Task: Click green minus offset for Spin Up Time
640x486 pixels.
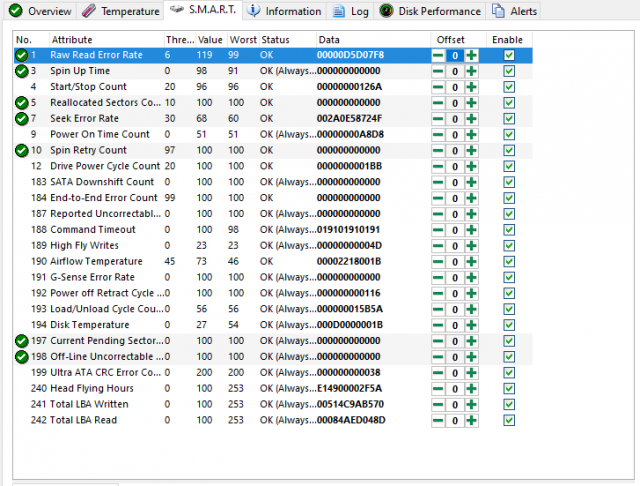Action: 438,71
